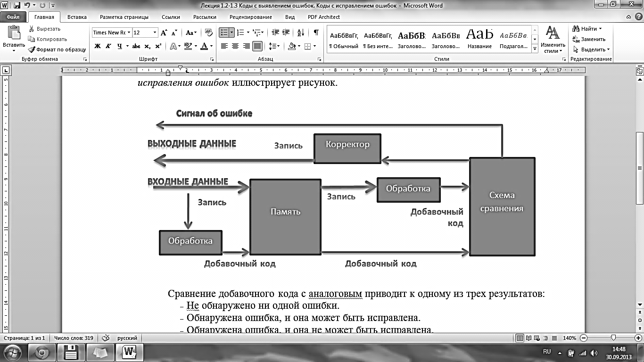The width and height of the screenshot is (644, 362).
Task: Select the Format Painter (Формат по образцу) tool
Action: [x=57, y=49]
